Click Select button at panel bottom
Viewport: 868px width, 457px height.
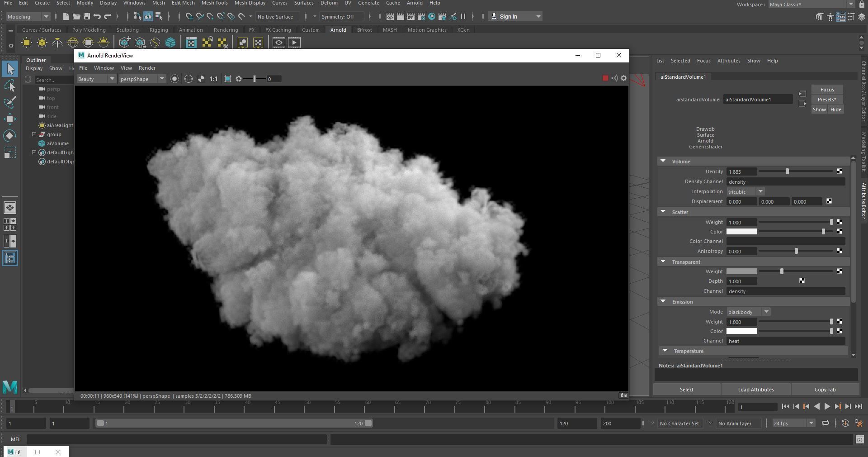[686, 390]
